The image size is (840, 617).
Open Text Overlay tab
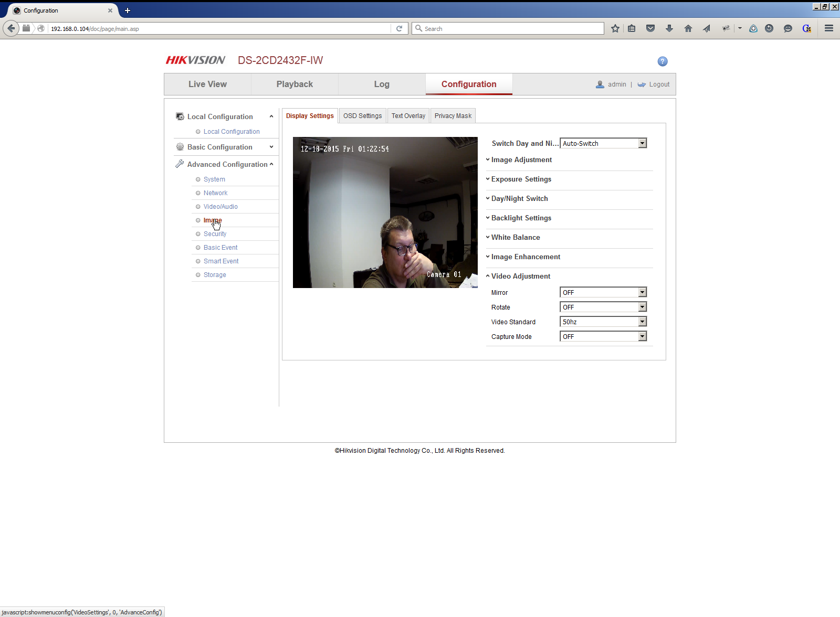click(x=408, y=116)
